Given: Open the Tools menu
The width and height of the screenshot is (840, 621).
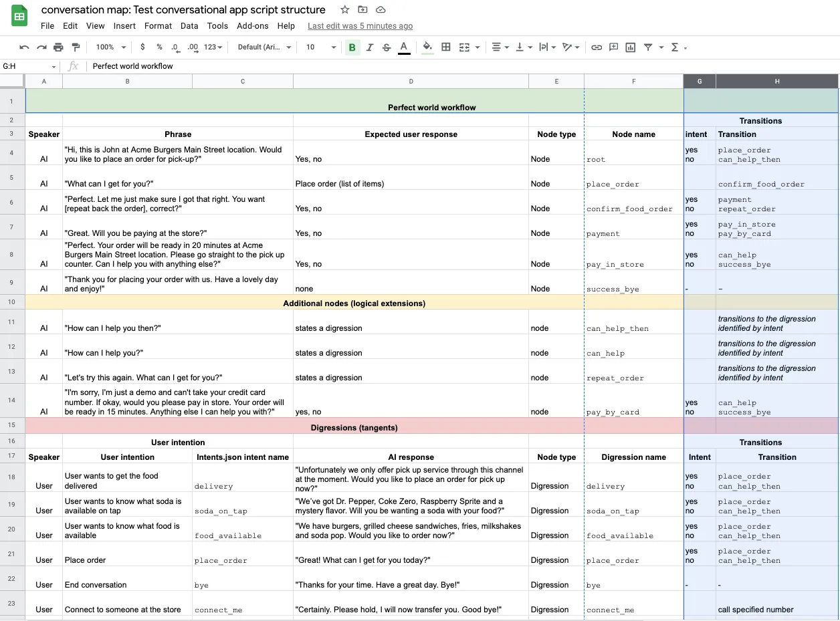Looking at the screenshot, I should point(217,26).
